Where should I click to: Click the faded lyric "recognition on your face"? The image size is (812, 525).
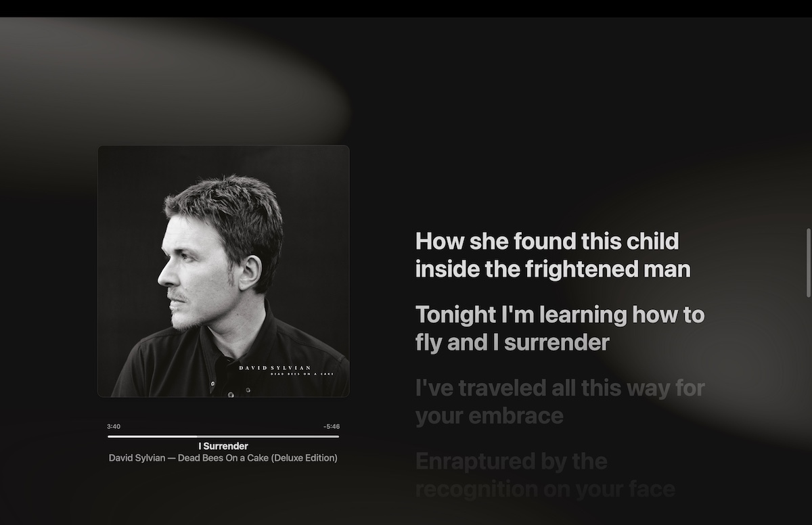tap(545, 488)
